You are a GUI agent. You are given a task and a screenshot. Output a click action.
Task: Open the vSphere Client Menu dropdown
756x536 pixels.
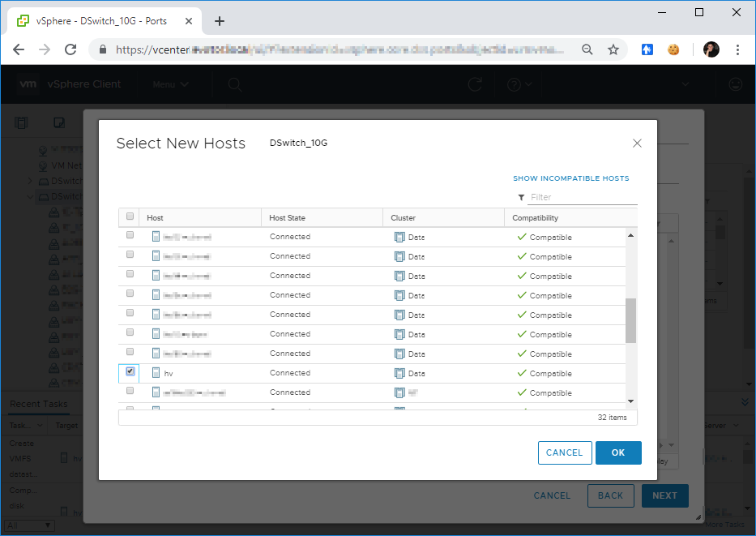coord(170,84)
